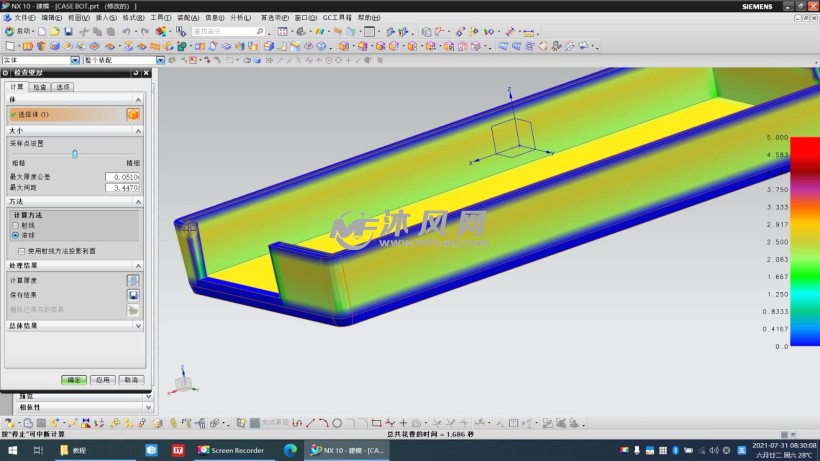Click the assembly color cubes icon in top toolbar

(161, 32)
